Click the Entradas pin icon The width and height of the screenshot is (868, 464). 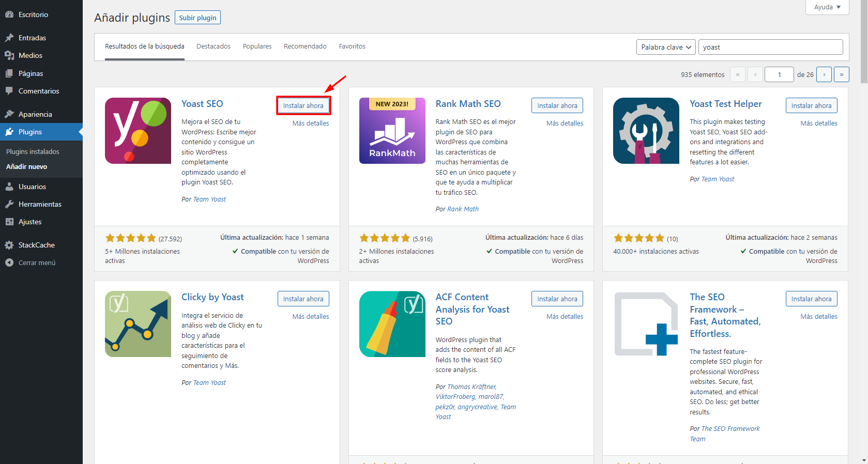click(9, 38)
